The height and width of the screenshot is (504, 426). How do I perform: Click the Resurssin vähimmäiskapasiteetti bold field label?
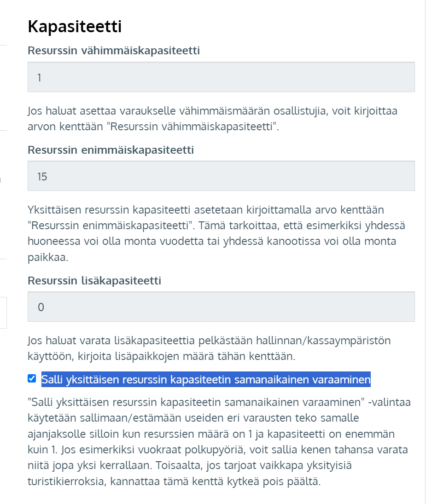pos(114,51)
